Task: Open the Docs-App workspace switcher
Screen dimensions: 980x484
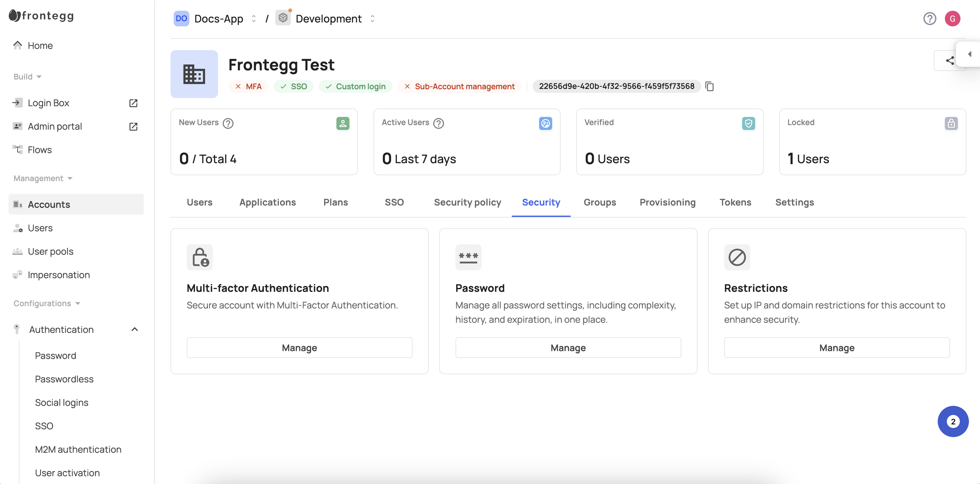Action: coord(253,18)
